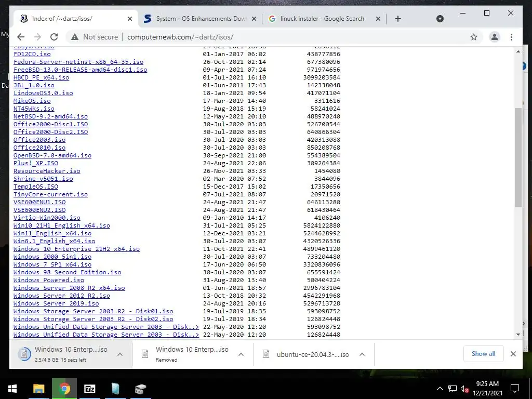The width and height of the screenshot is (532, 399).
Task: Close the downloads bar
Action: tap(513, 354)
